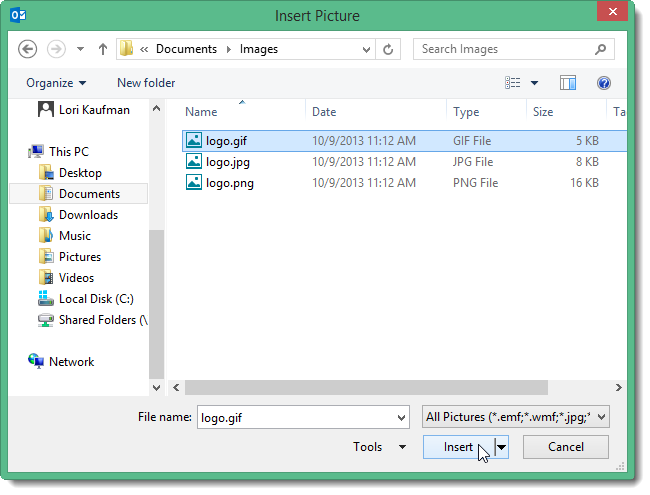Click the Lori Kaufman user icon
Screen dimensions: 650x495
pyautogui.click(x=46, y=109)
